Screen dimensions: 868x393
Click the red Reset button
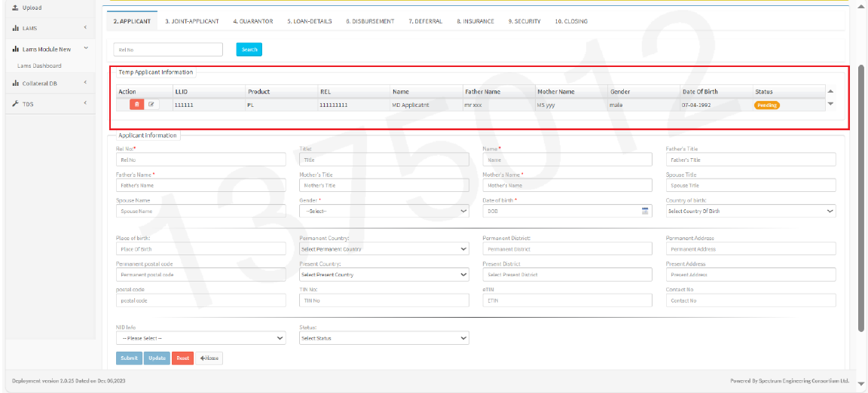[x=182, y=358]
